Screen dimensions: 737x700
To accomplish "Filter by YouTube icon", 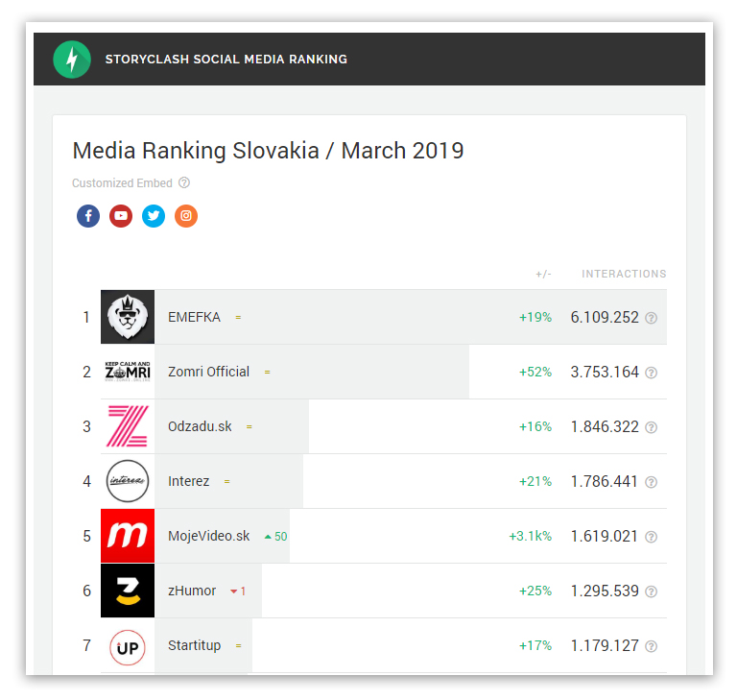I will [x=121, y=216].
